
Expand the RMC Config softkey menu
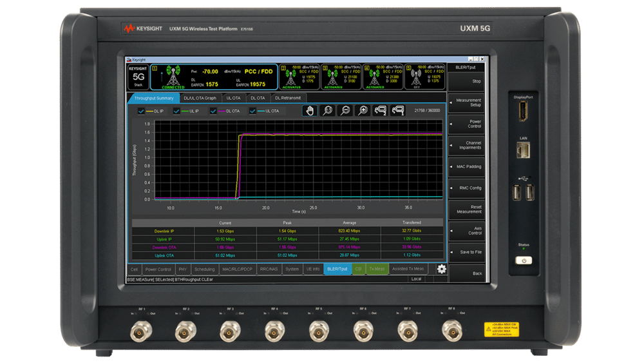tap(466, 188)
